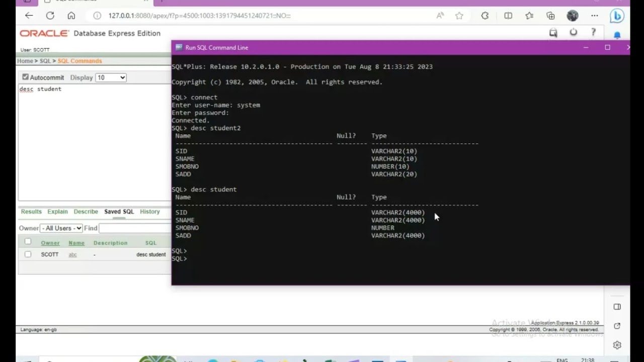Viewport: 644px width, 362px height.
Task: Open the History tab
Action: click(150, 212)
